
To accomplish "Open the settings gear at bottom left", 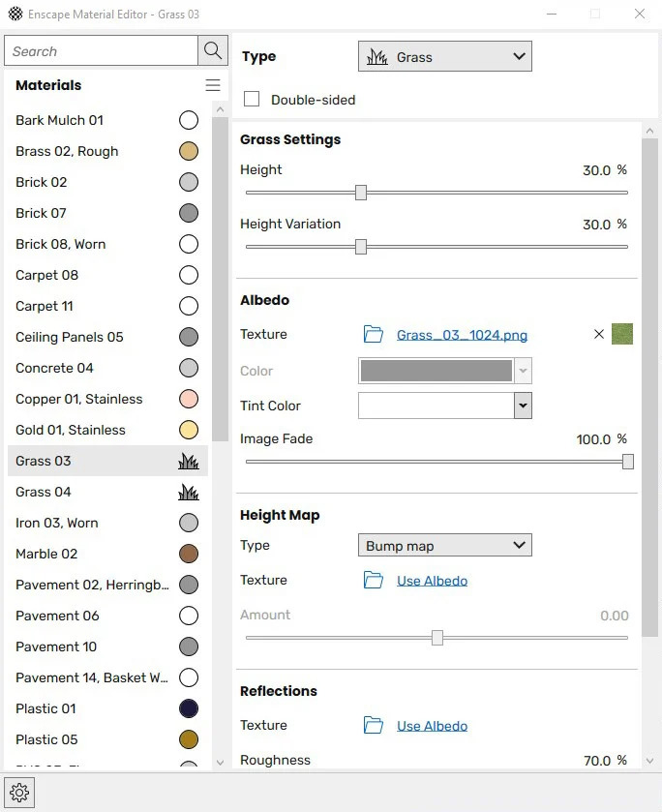I will (19, 792).
